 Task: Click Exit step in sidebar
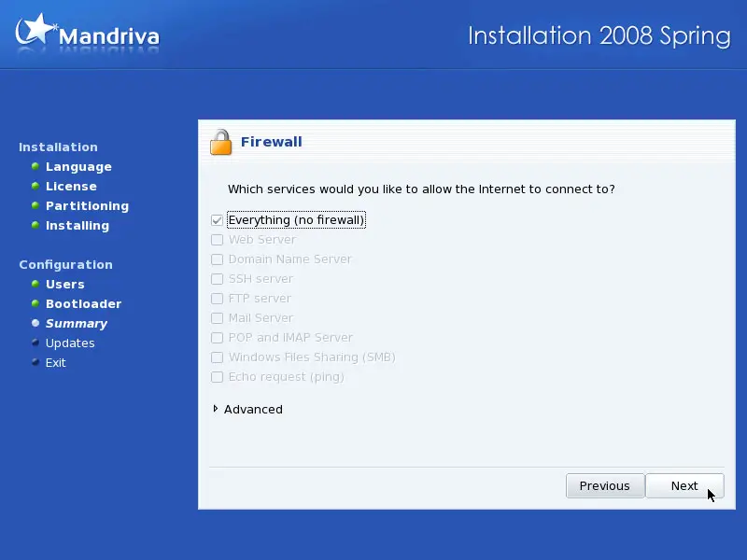click(55, 363)
